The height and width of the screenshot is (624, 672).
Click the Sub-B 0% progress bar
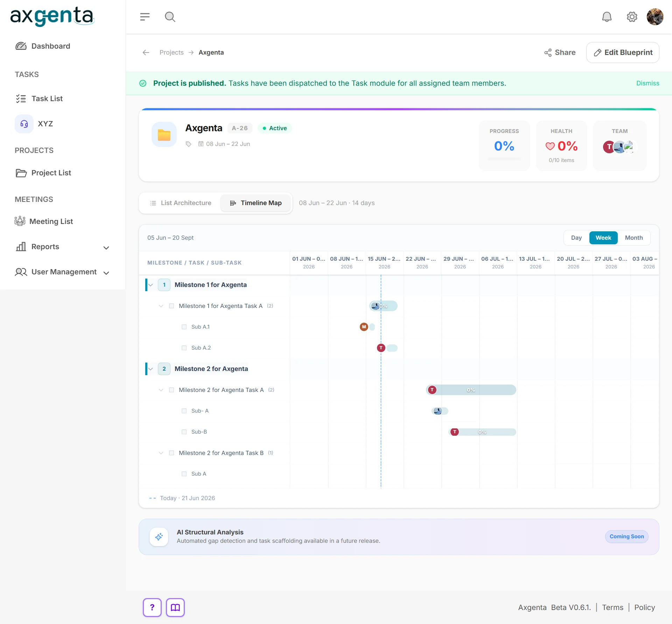[x=482, y=432]
